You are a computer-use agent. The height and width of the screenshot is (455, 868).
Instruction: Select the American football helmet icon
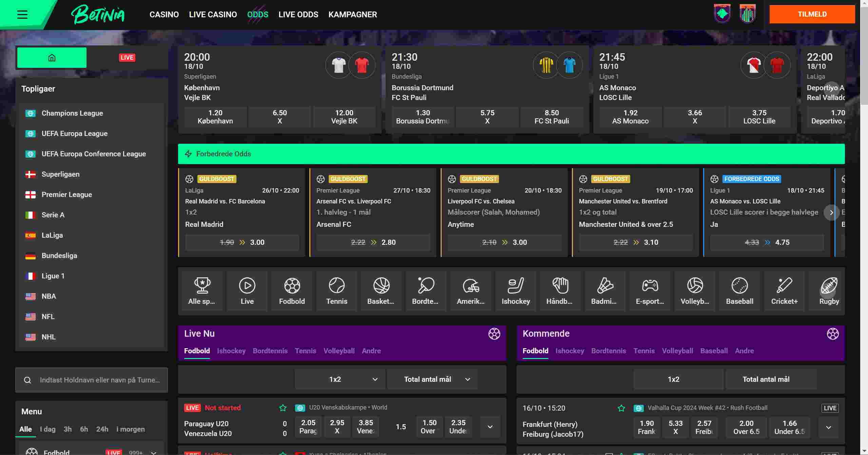tap(471, 291)
